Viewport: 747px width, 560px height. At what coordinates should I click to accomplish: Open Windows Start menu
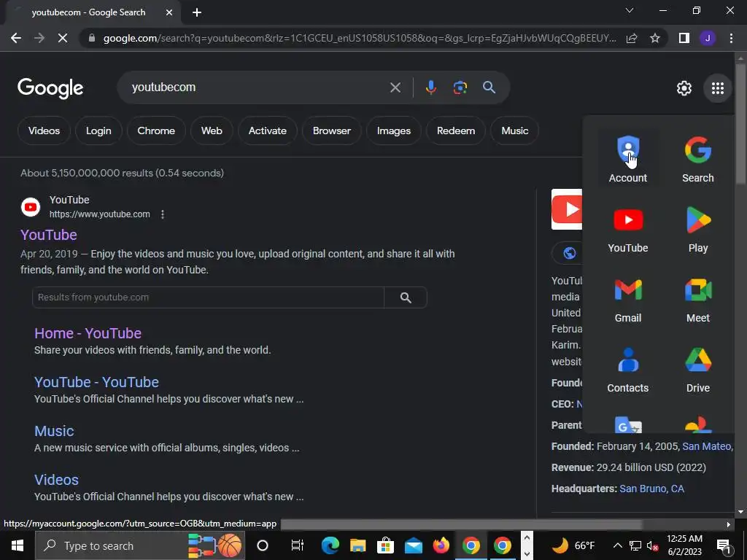[18, 545]
